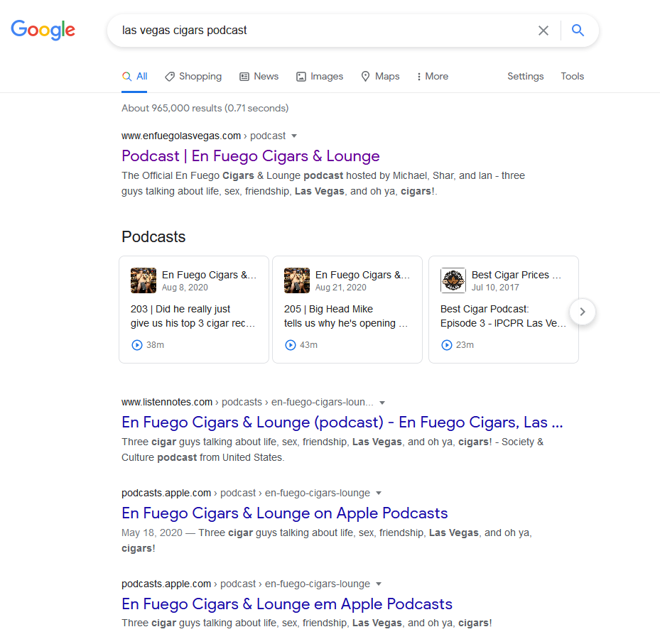Click the thumbnail of the Aug 8, 2020 podcast
Viewport: 660px width, 644px height.
(143, 280)
